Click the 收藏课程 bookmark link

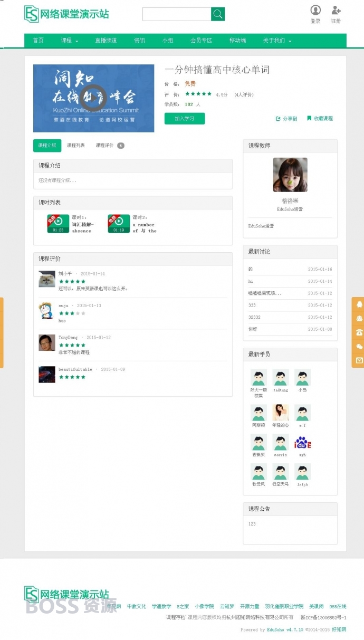pyautogui.click(x=320, y=119)
